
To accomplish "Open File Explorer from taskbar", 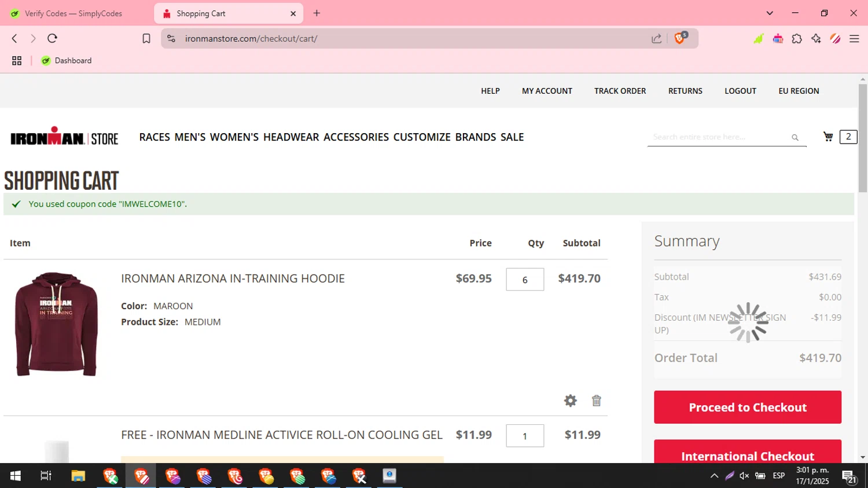I will [x=78, y=476].
